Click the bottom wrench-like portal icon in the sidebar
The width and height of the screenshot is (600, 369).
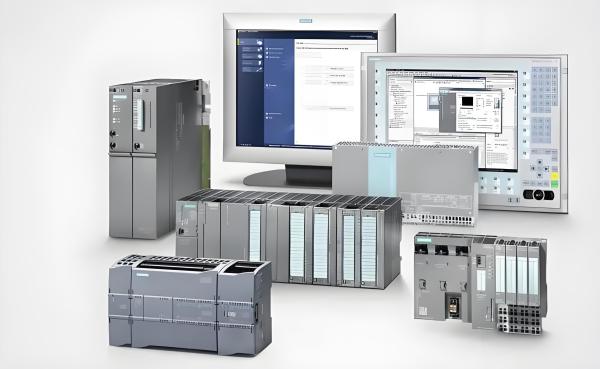(259, 70)
